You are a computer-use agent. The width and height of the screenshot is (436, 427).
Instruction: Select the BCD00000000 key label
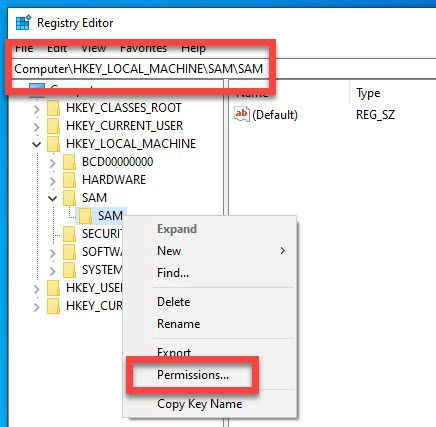click(117, 162)
